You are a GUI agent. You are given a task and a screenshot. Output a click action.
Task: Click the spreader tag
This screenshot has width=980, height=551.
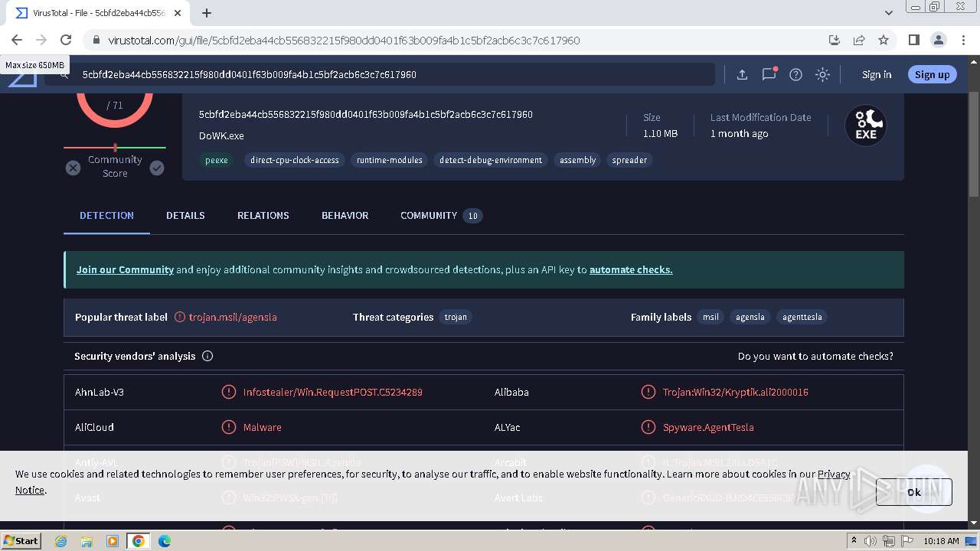629,160
